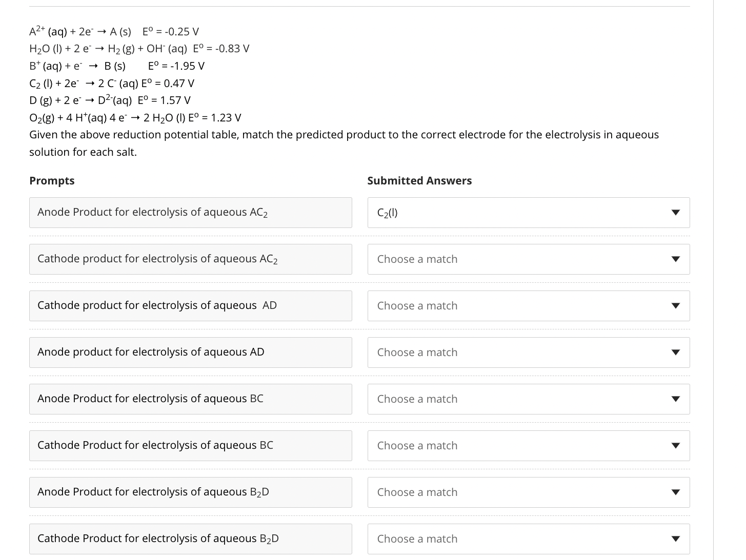Click the Prompts column heading
Viewport: 746px width, 560px height.
[x=52, y=180]
